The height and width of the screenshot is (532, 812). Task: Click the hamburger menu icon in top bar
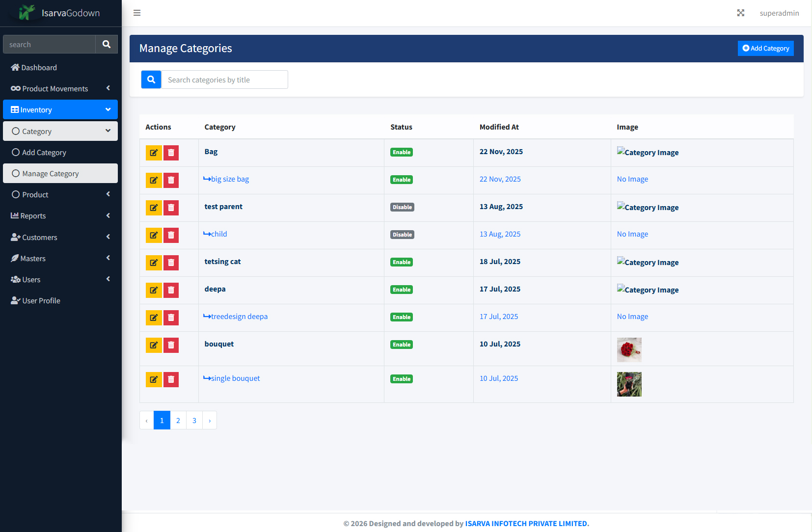pos(137,13)
